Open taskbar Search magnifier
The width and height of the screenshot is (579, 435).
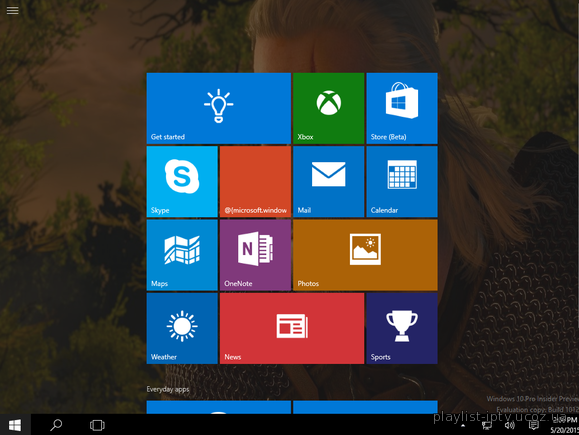click(56, 425)
